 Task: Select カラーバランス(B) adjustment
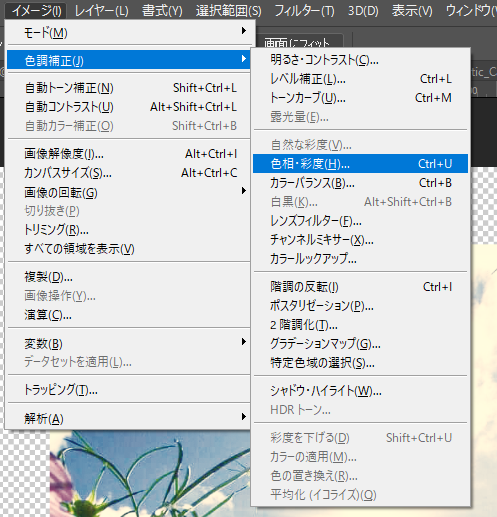[360, 183]
